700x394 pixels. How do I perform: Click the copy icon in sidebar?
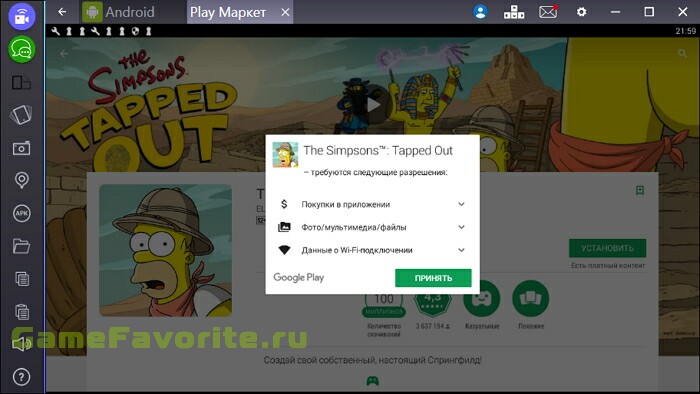(x=21, y=279)
